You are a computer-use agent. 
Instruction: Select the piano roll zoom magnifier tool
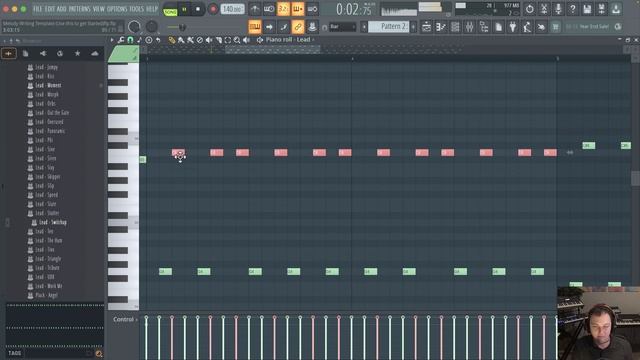coord(237,40)
